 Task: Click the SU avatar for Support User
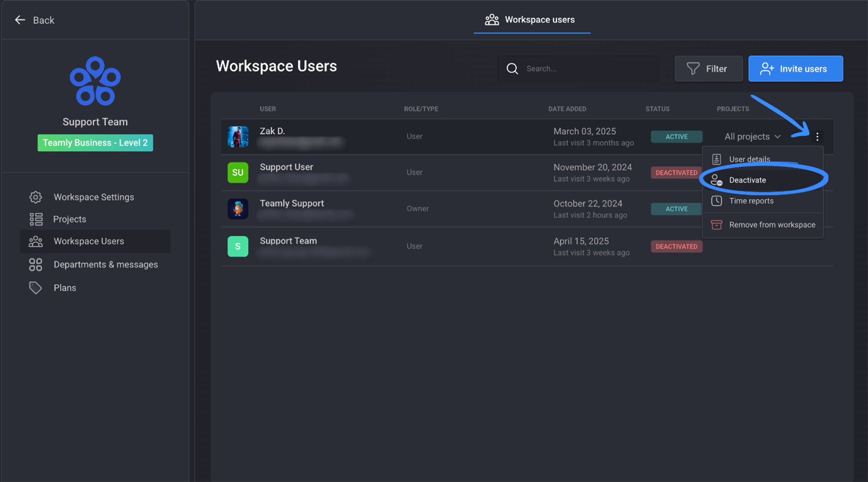[238, 173]
